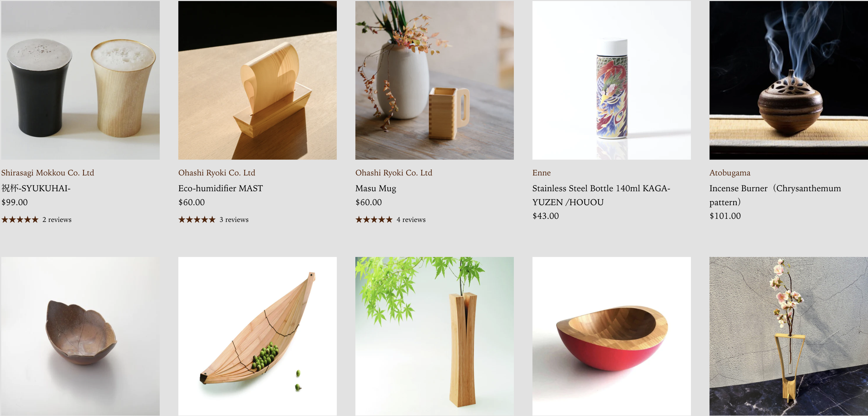View the Masu Mug product photo

[434, 80]
